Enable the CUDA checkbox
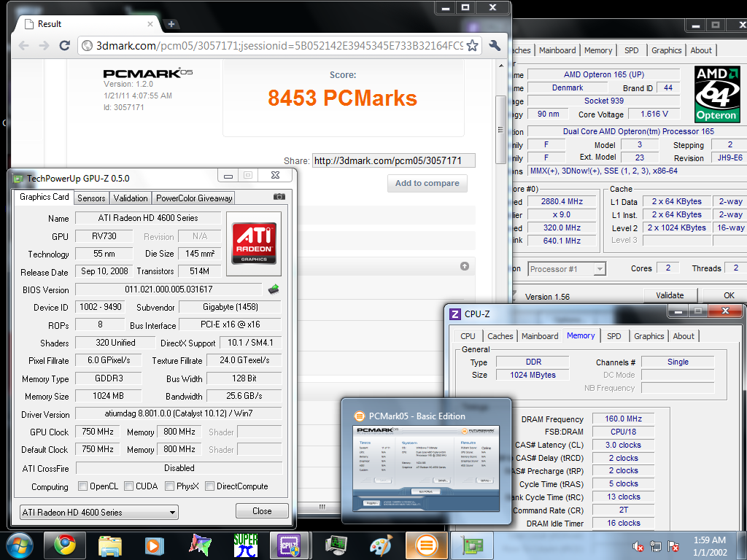The height and width of the screenshot is (560, 747). point(128,486)
